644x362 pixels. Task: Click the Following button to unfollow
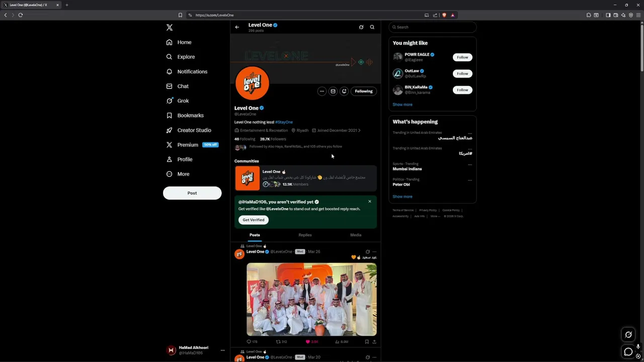[x=364, y=91]
